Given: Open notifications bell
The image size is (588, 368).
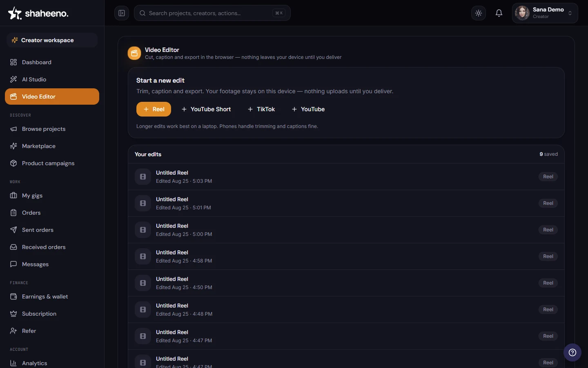Looking at the screenshot, I should tap(499, 13).
